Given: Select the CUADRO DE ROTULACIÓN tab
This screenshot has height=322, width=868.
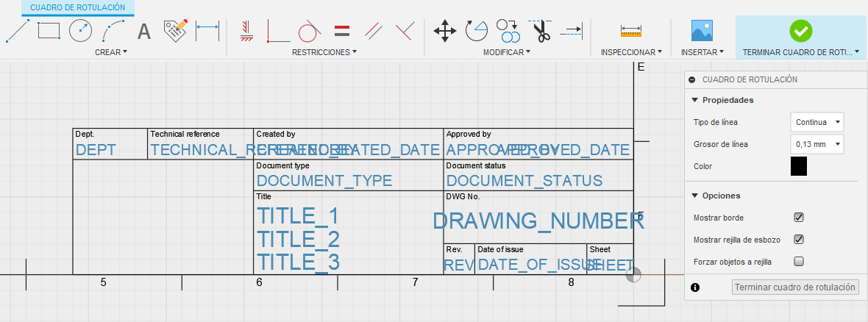Looking at the screenshot, I should 77,8.
